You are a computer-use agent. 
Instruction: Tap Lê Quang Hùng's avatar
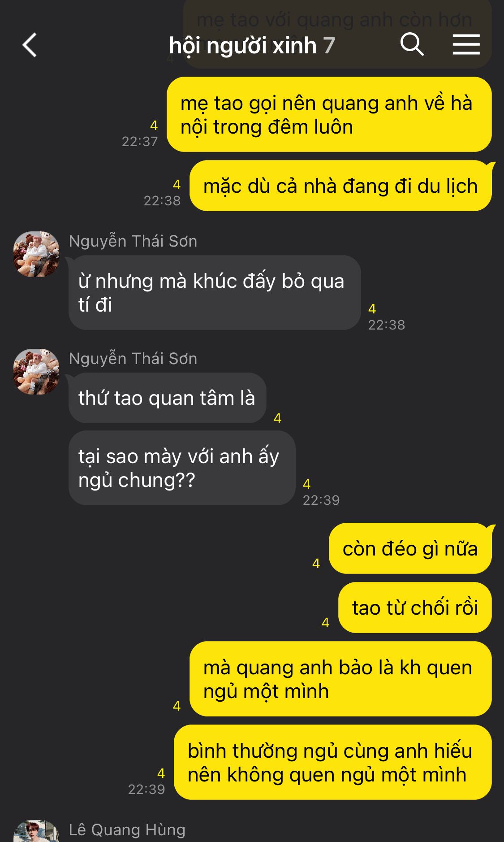point(36,831)
